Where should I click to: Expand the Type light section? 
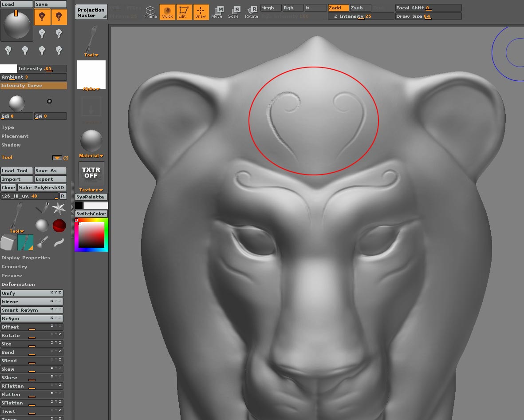coord(8,127)
